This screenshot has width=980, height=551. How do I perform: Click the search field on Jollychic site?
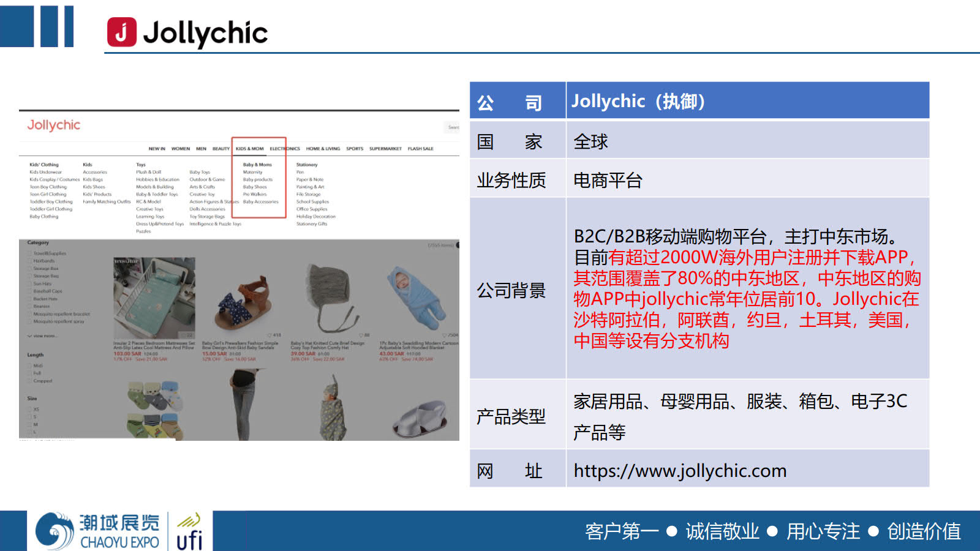452,127
